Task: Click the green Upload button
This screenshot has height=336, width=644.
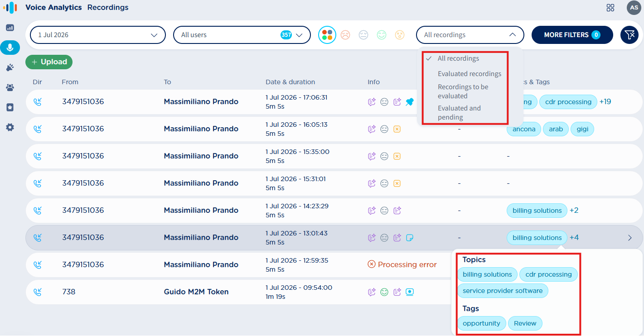Action: pyautogui.click(x=49, y=62)
